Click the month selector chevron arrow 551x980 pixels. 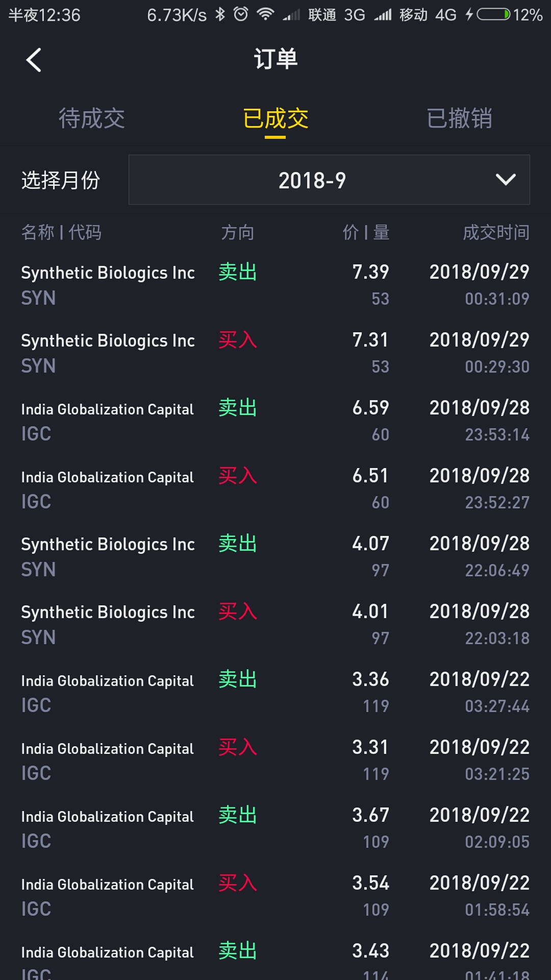click(506, 180)
